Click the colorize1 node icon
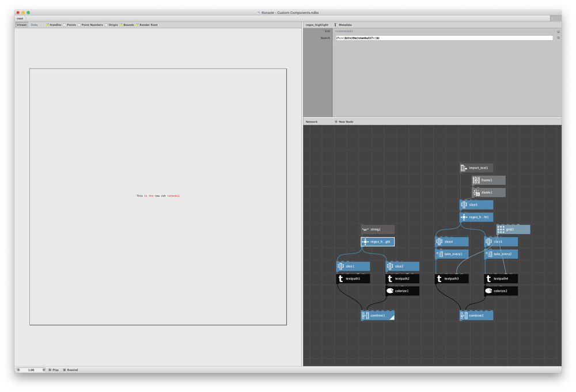 [390, 291]
